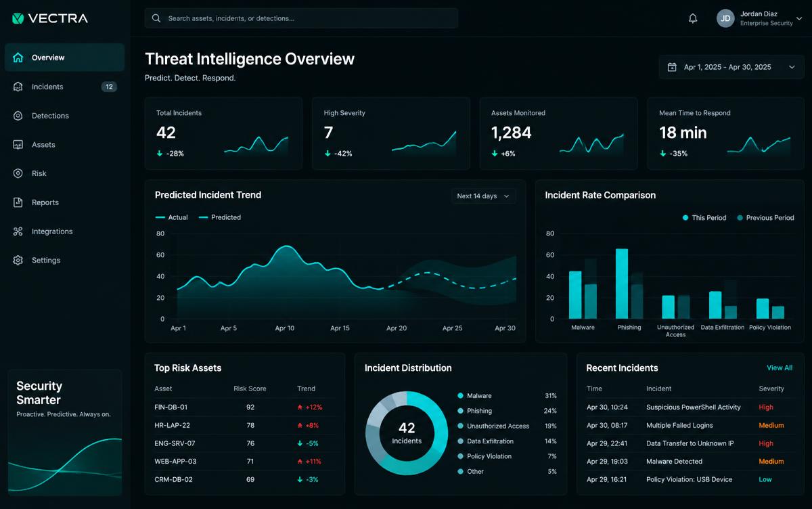
Task: Click Policy Violation 7% legend entry
Action: 507,456
